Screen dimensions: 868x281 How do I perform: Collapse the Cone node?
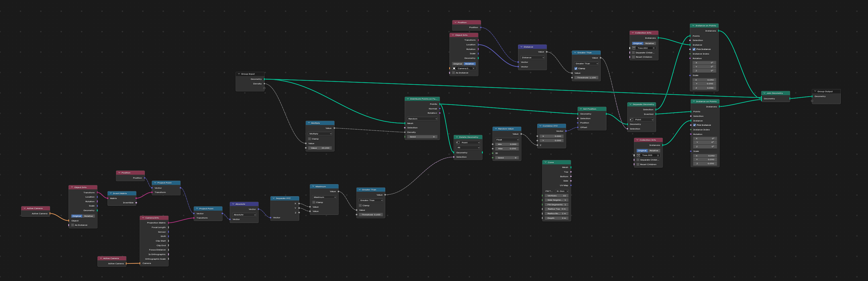(545, 163)
